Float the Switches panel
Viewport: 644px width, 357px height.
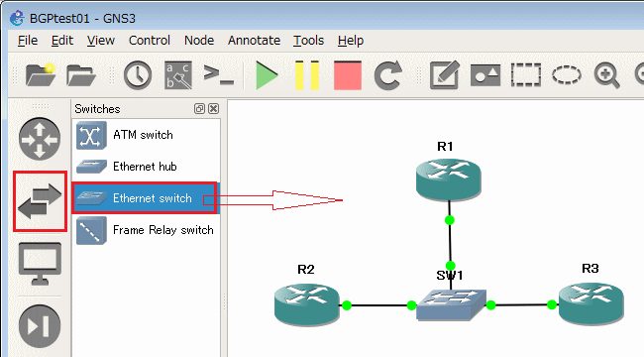(x=199, y=108)
